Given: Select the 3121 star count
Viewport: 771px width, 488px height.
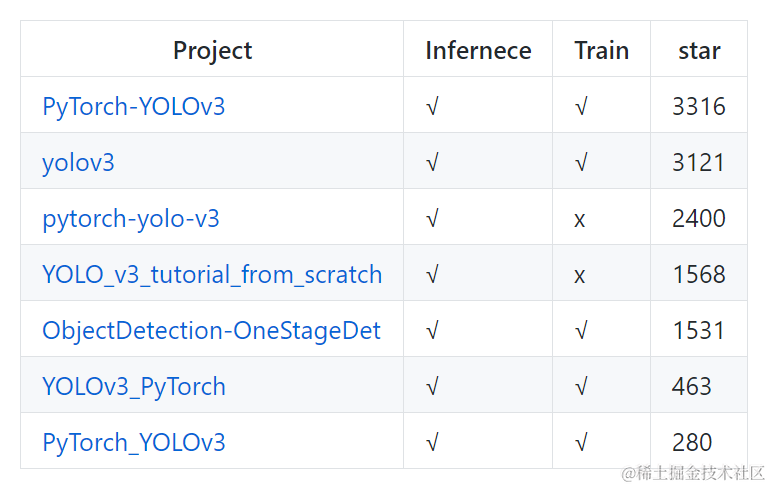Looking at the screenshot, I should coord(698,162).
